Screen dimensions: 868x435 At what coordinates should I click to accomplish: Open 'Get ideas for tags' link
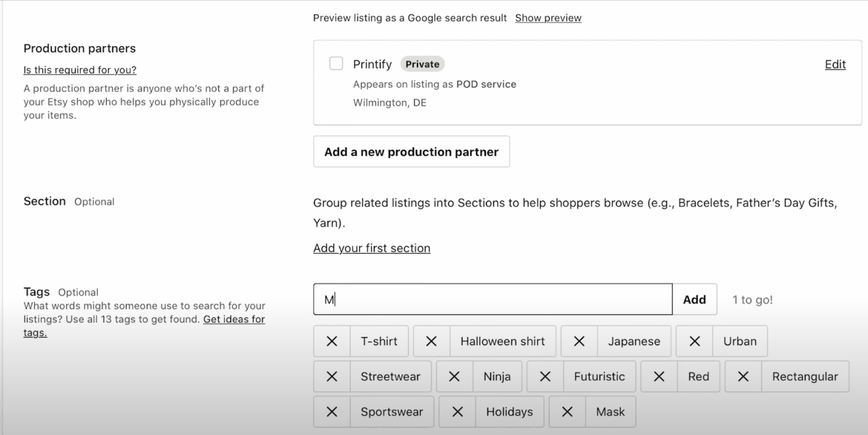click(233, 319)
